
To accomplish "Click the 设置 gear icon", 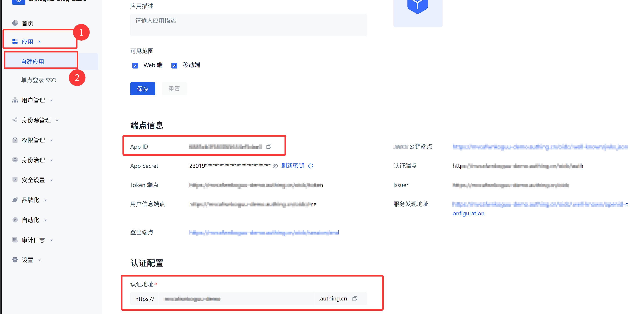I will 15,260.
